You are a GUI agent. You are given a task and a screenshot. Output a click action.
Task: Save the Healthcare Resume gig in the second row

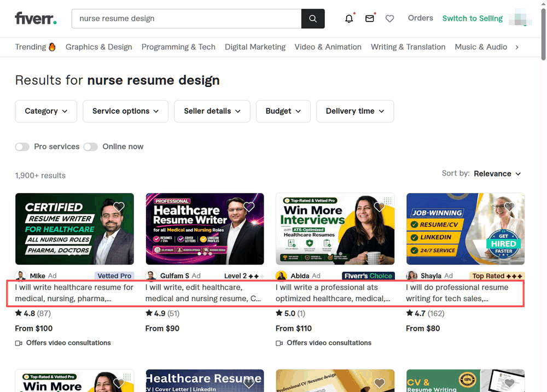[x=249, y=383]
